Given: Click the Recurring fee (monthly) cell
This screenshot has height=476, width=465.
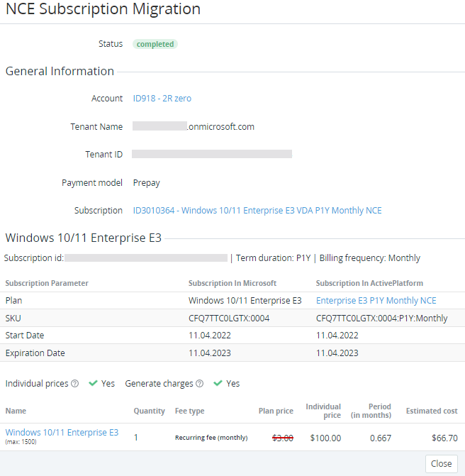Looking at the screenshot, I should (x=211, y=438).
